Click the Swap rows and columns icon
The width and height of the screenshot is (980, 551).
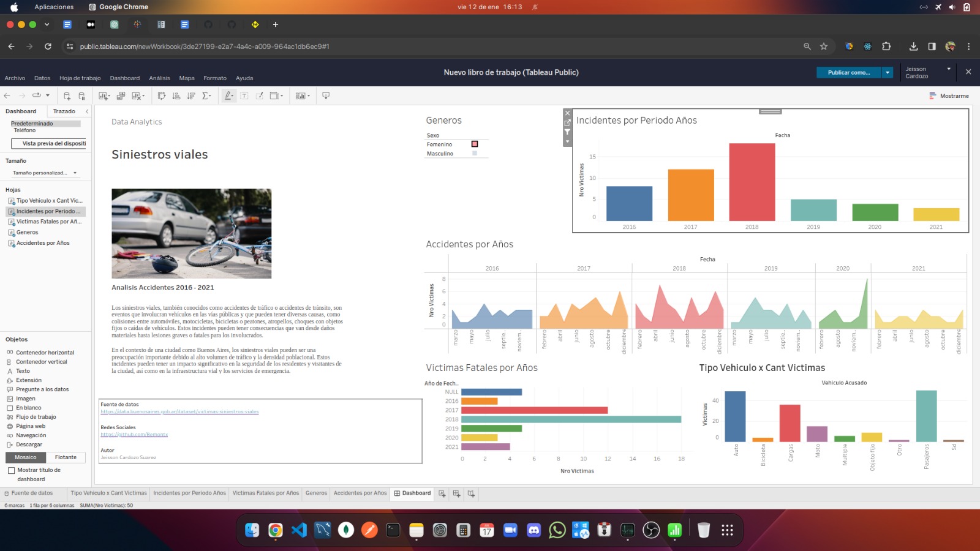click(162, 96)
